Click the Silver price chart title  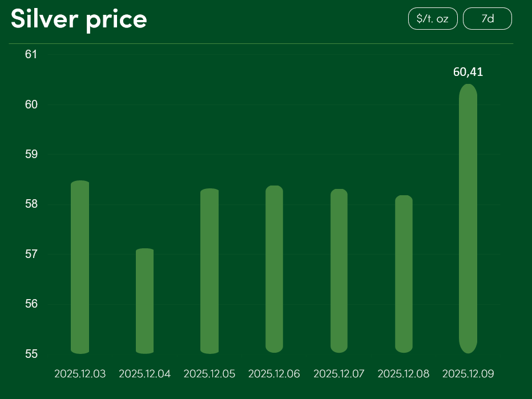click(79, 19)
